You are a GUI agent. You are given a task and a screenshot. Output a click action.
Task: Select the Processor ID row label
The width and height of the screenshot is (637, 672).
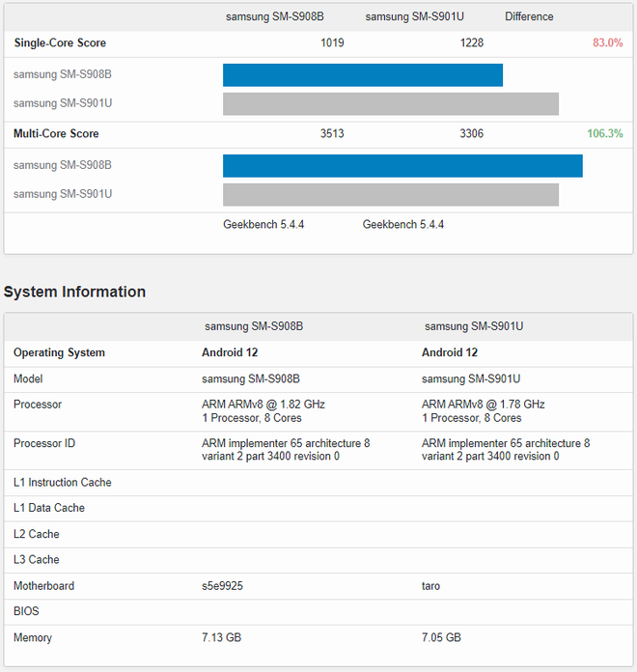pyautogui.click(x=44, y=443)
